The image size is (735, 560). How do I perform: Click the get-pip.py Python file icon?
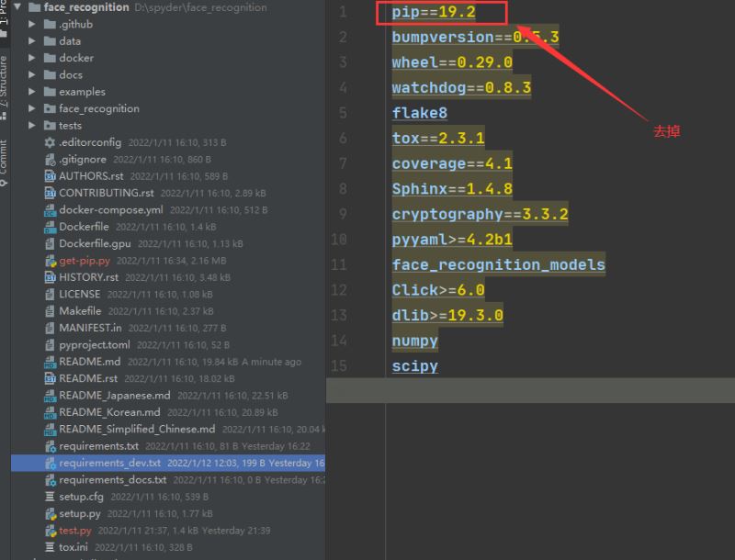click(51, 261)
